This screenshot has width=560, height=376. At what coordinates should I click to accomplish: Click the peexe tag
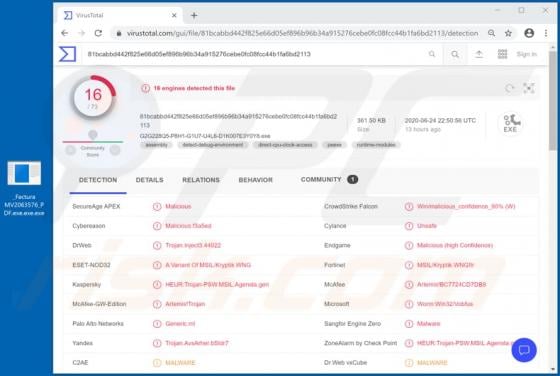pos(334,145)
